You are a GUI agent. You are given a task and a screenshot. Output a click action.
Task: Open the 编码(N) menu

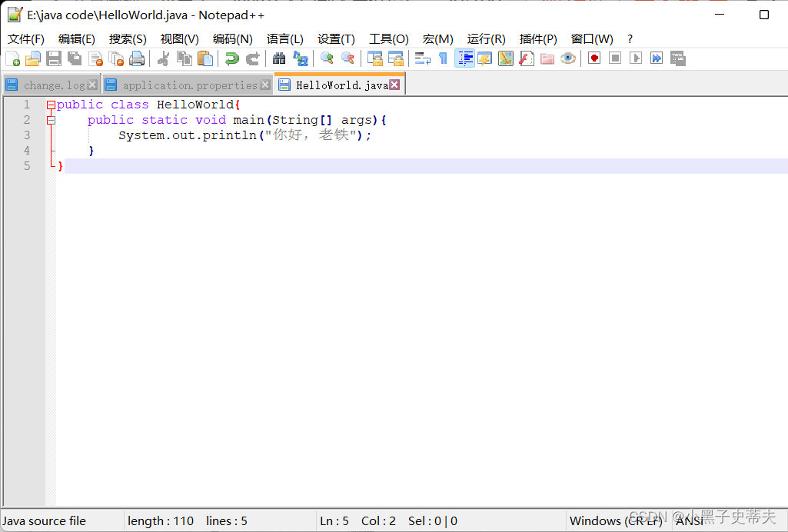pyautogui.click(x=232, y=39)
